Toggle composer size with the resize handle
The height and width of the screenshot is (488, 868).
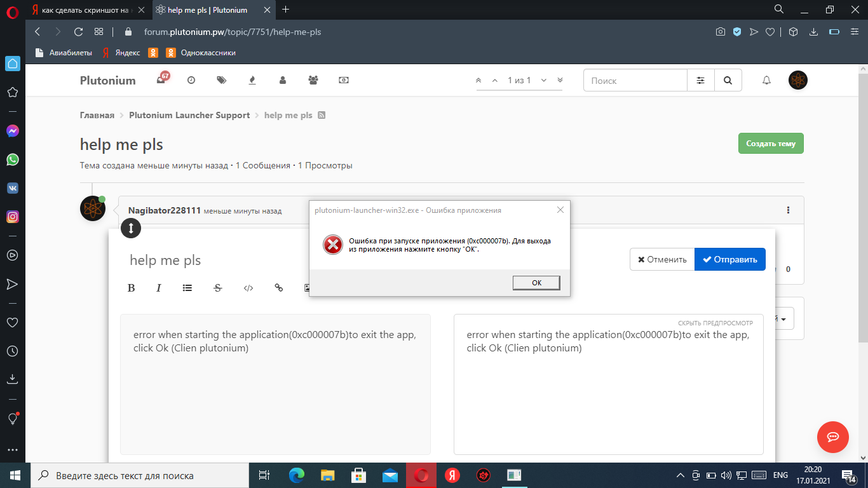coord(131,229)
